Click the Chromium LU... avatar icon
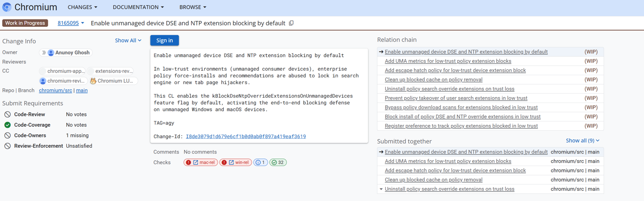The image size is (644, 201). (x=93, y=81)
